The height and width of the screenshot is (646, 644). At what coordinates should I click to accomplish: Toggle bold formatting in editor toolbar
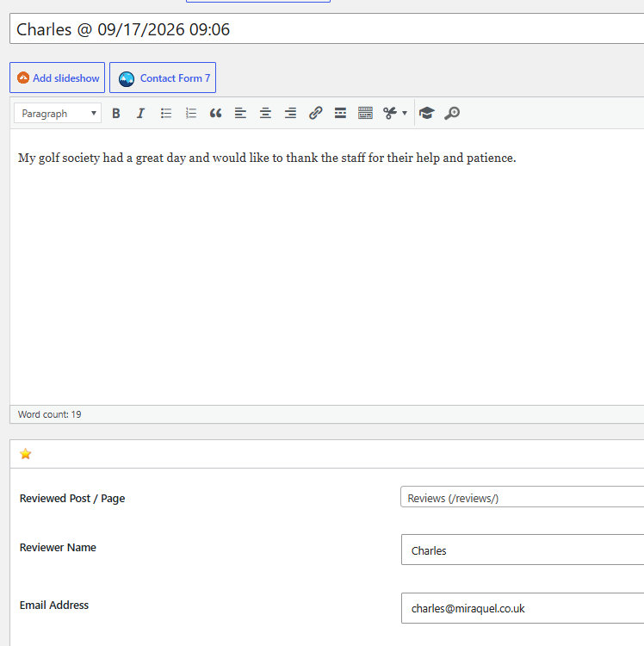[x=116, y=113]
